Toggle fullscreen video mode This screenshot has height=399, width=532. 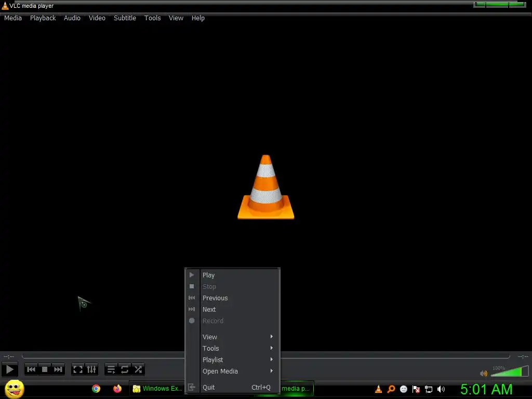(78, 369)
